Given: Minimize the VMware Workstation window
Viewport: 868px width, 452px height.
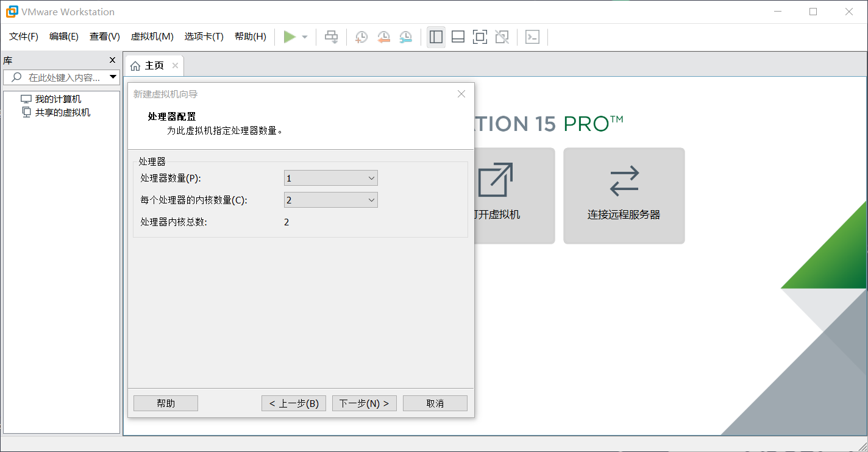Looking at the screenshot, I should click(x=777, y=12).
